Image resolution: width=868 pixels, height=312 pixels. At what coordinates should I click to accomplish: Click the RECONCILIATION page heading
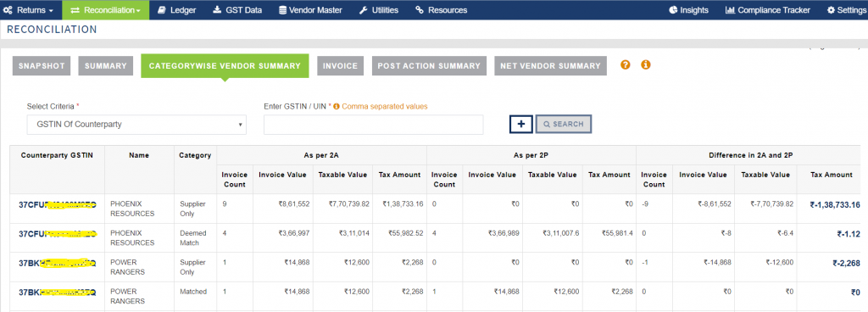click(x=52, y=30)
